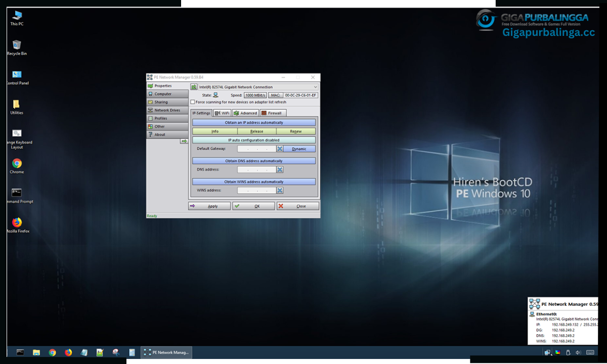Screen dimensions: 607x364
Task: Open File Explorer from taskbar
Action: pos(36,352)
